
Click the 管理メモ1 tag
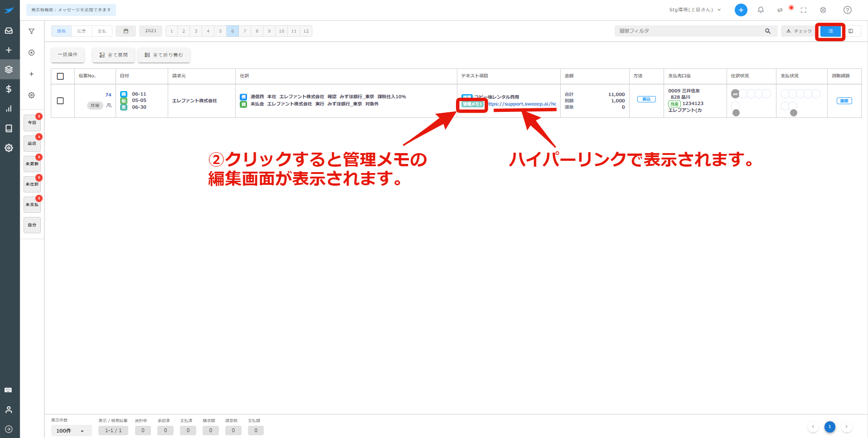click(472, 104)
